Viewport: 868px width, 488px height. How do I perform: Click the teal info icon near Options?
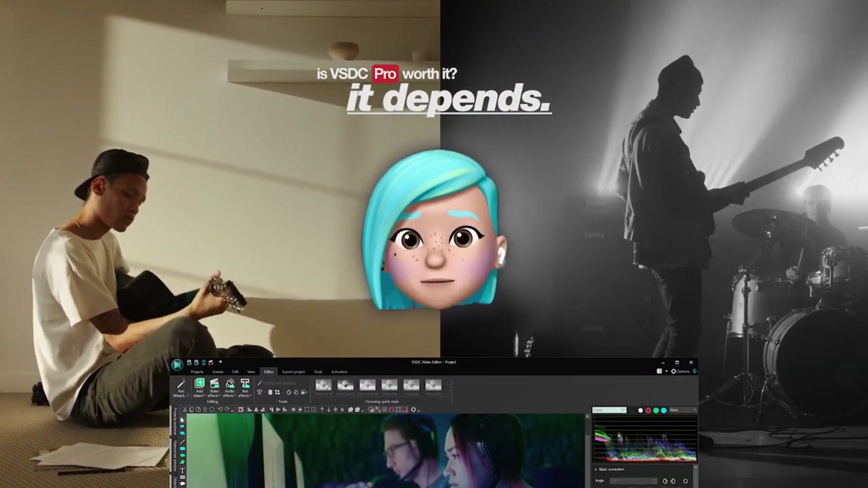(694, 371)
